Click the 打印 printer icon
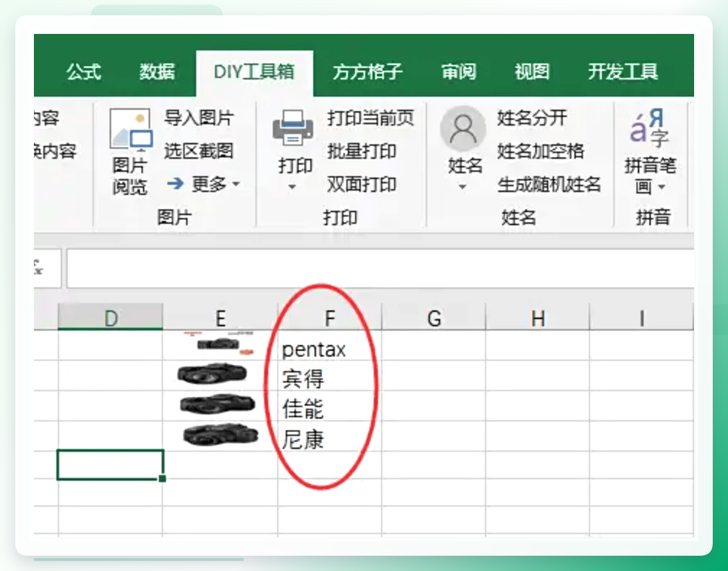 pyautogui.click(x=293, y=127)
